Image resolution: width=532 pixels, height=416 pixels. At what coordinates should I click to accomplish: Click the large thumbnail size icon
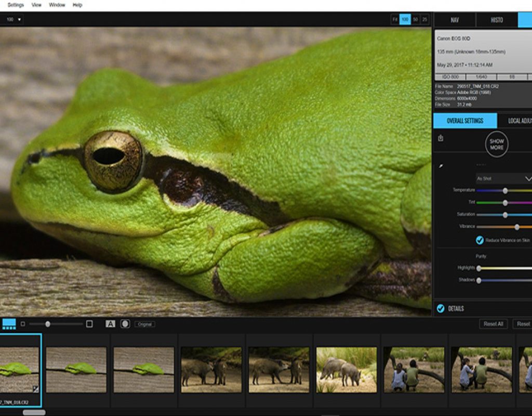click(x=89, y=324)
